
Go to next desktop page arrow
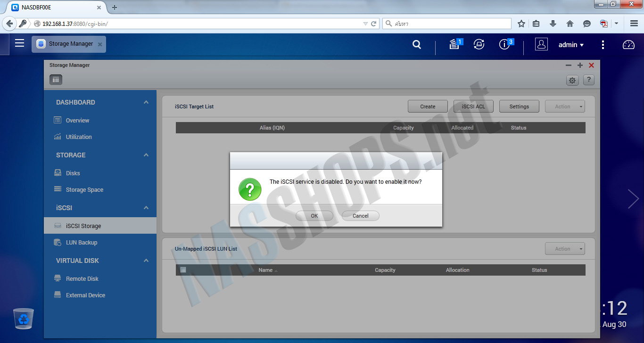[633, 199]
